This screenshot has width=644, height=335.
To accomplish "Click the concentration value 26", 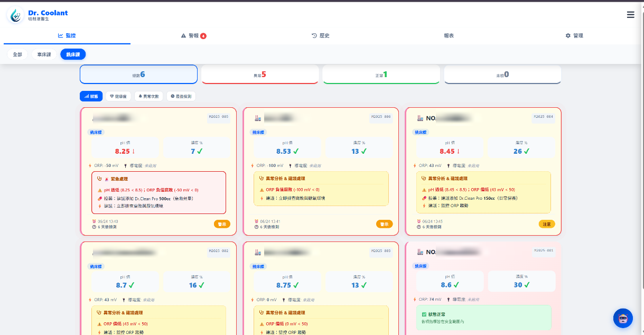I will coord(517,151).
